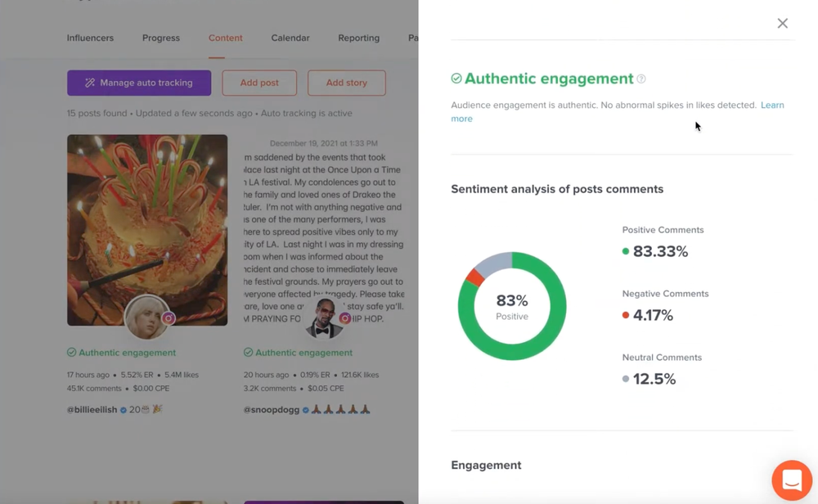Screen dimensions: 818x504
Task: Close the authentic engagement side panel
Action: (x=782, y=23)
